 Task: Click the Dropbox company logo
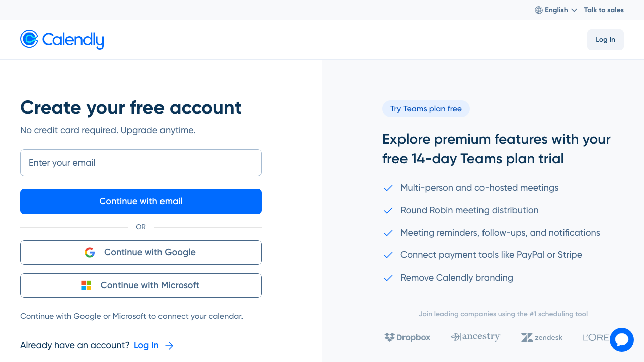[407, 337]
